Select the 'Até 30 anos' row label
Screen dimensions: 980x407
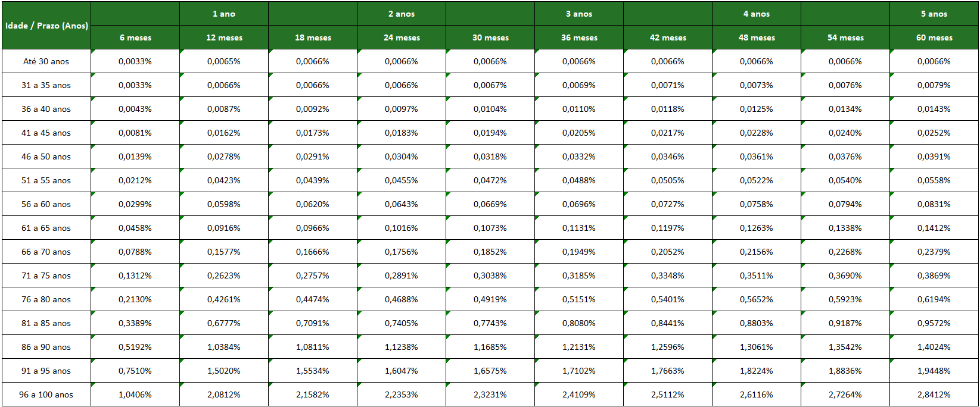pos(46,61)
